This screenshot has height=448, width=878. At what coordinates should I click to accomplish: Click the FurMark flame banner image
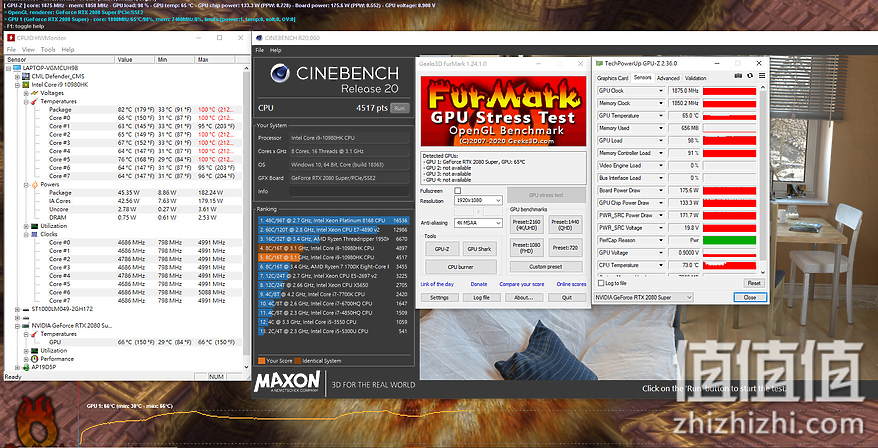[503, 111]
